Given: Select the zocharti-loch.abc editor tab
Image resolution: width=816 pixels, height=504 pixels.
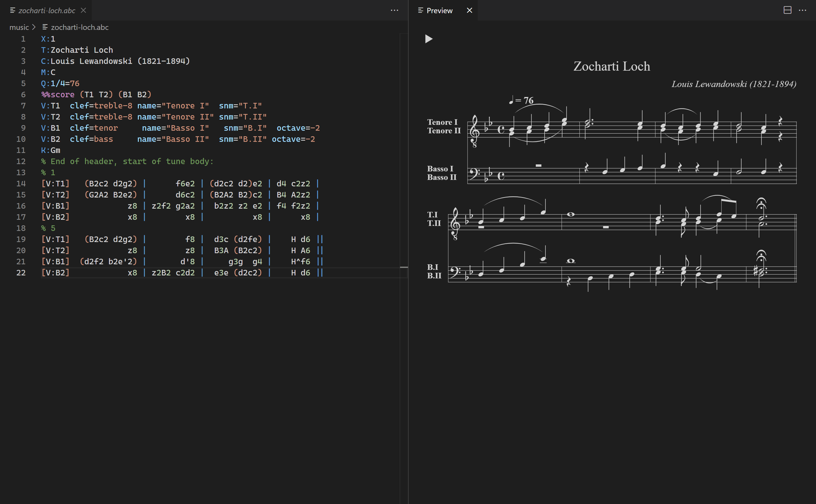Looking at the screenshot, I should click(x=47, y=10).
